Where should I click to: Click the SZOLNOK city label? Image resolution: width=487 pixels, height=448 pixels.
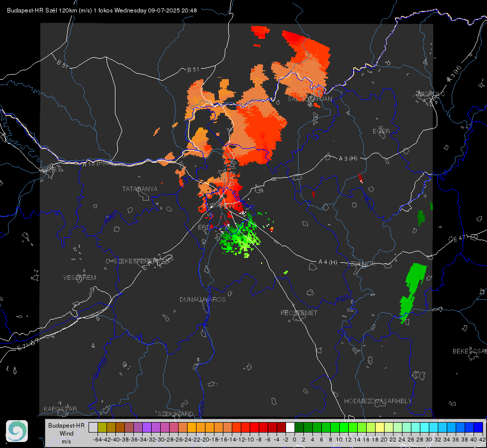click(x=361, y=264)
